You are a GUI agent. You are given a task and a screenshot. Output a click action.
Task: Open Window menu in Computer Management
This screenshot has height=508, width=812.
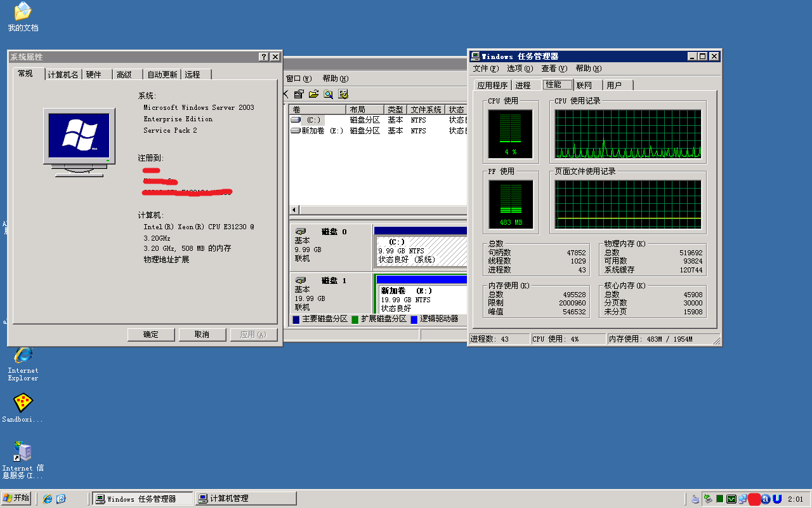tap(299, 79)
